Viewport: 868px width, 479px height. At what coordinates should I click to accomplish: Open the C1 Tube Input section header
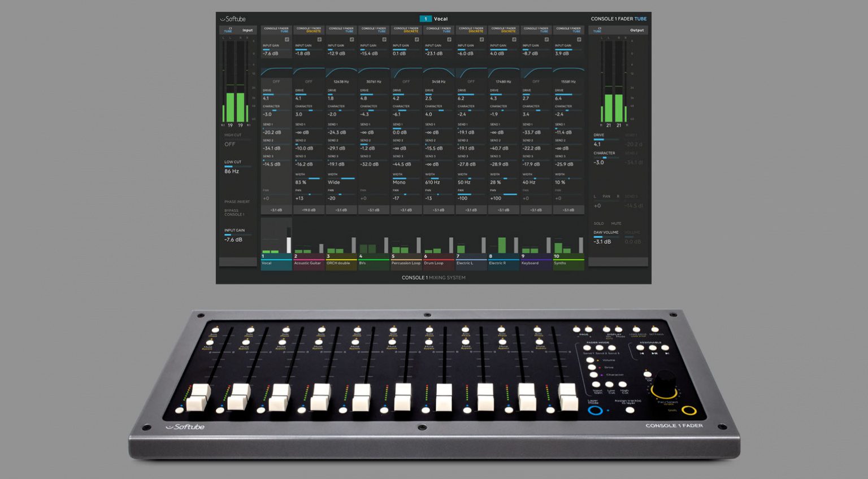238,30
